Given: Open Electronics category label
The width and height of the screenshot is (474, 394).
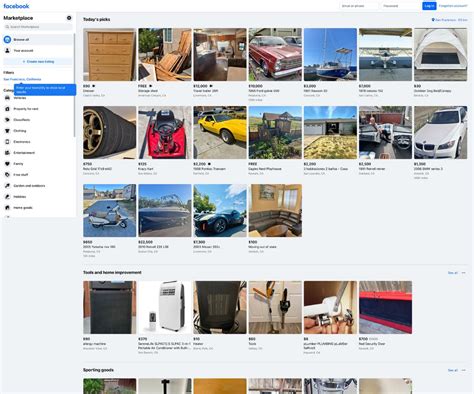Looking at the screenshot, I should pyautogui.click(x=22, y=142).
